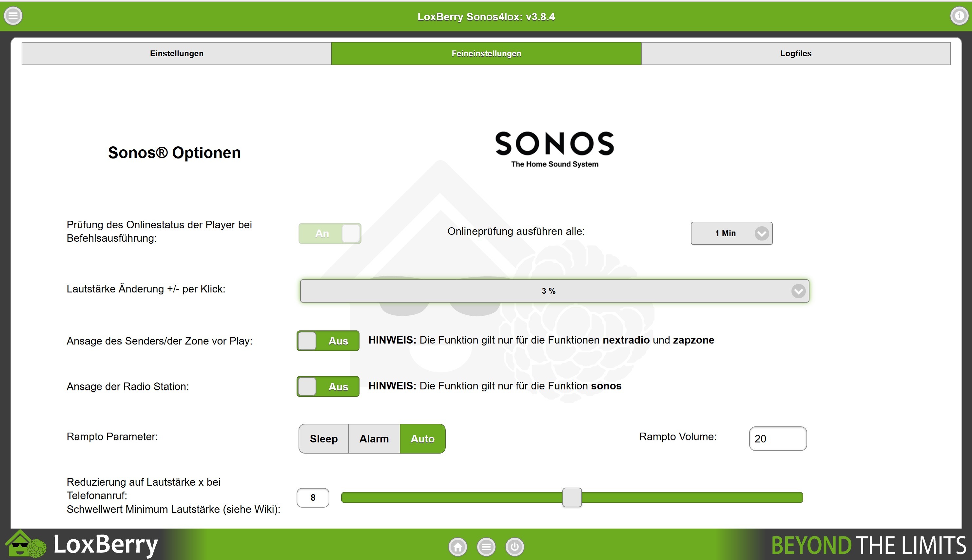
Task: Switch to the Einstellungen tab
Action: (177, 53)
